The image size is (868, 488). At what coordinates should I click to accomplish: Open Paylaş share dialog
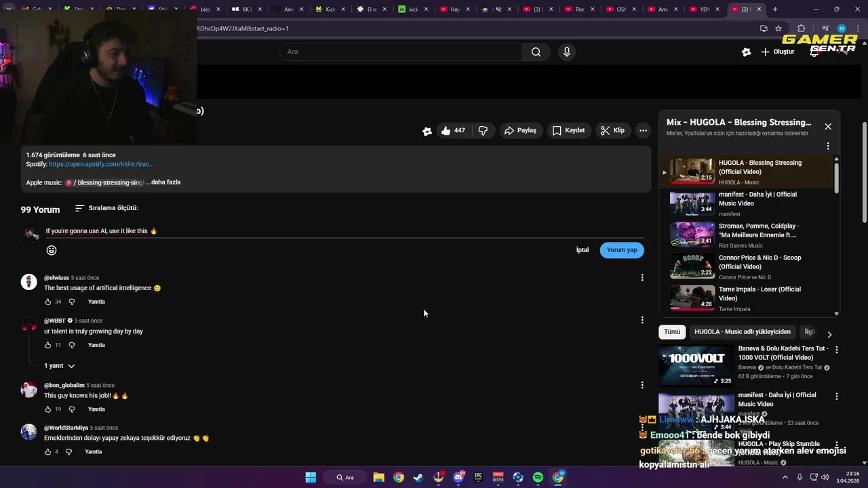click(x=520, y=130)
